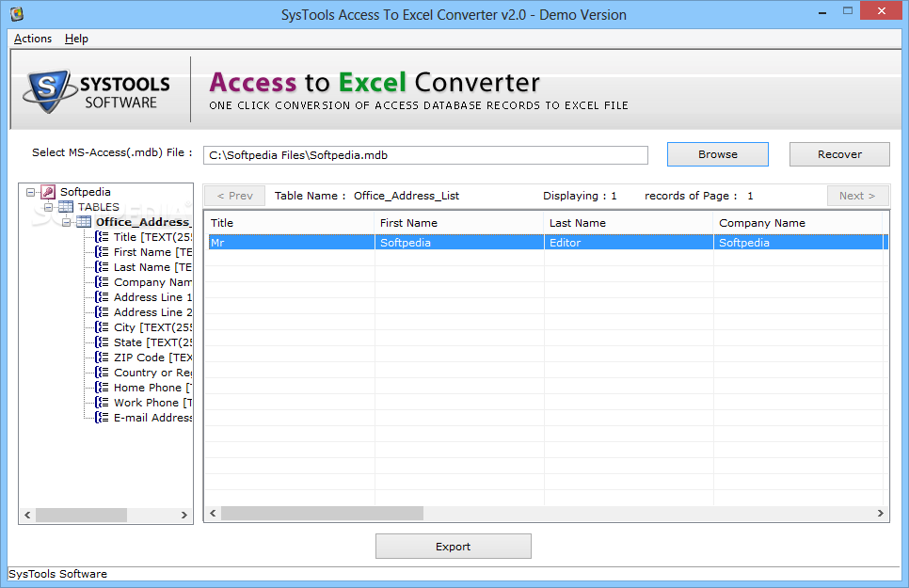Select Work Phone tree field

pos(152,403)
